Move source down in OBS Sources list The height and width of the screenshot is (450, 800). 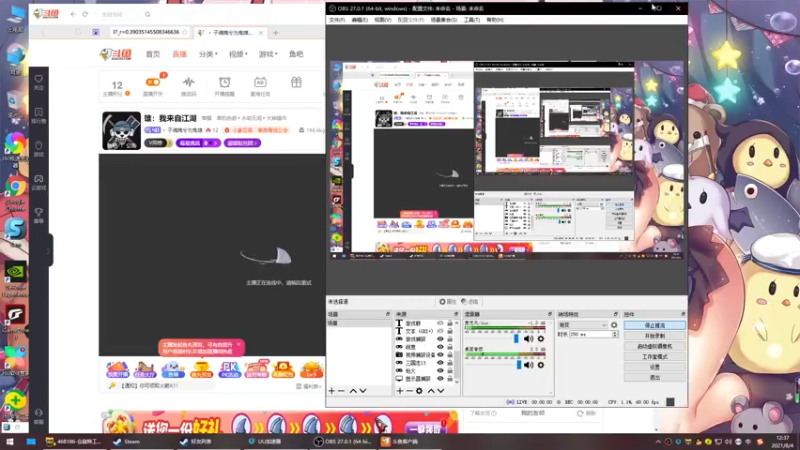pos(441,391)
